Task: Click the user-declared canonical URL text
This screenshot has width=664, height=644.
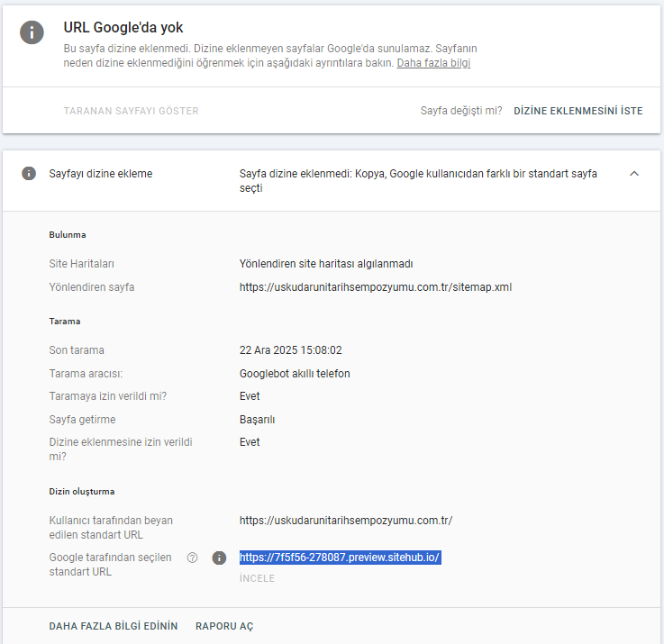Action: tap(345, 521)
